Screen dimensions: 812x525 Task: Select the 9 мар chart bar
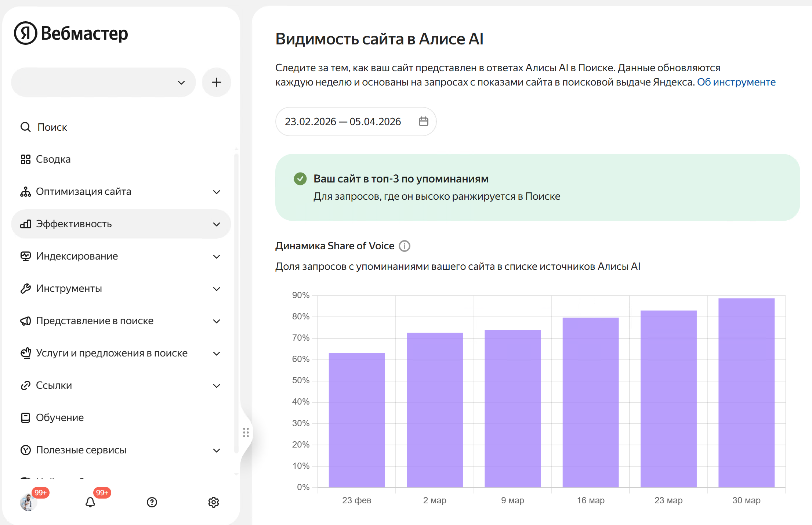click(x=513, y=408)
